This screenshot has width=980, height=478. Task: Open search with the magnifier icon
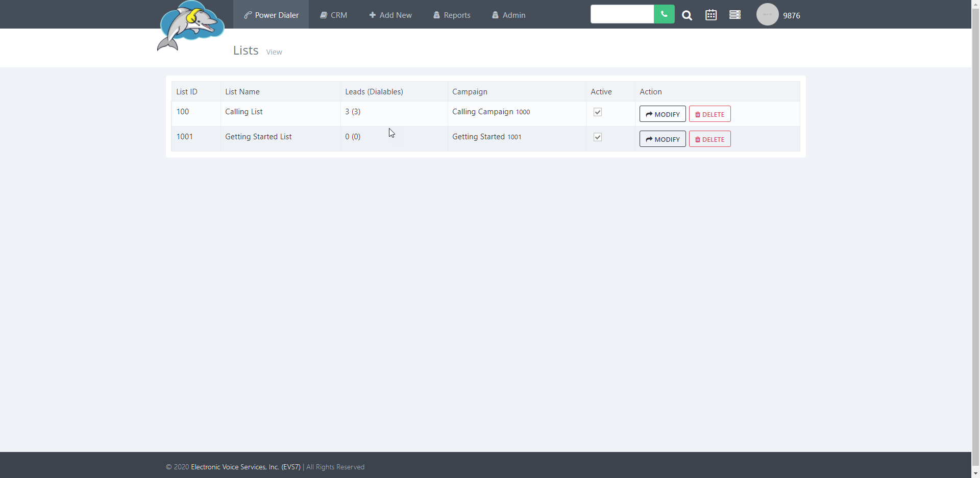[x=687, y=15]
